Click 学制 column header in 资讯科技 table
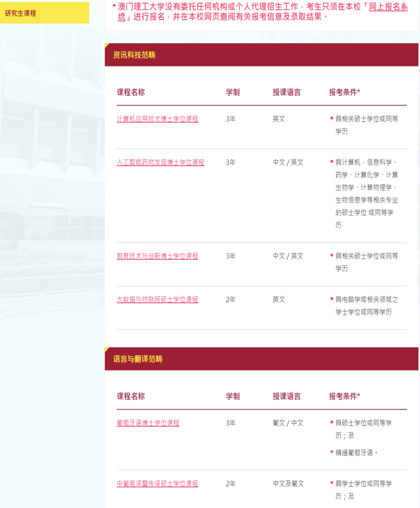Image resolution: width=420 pixels, height=508 pixels. tap(233, 92)
